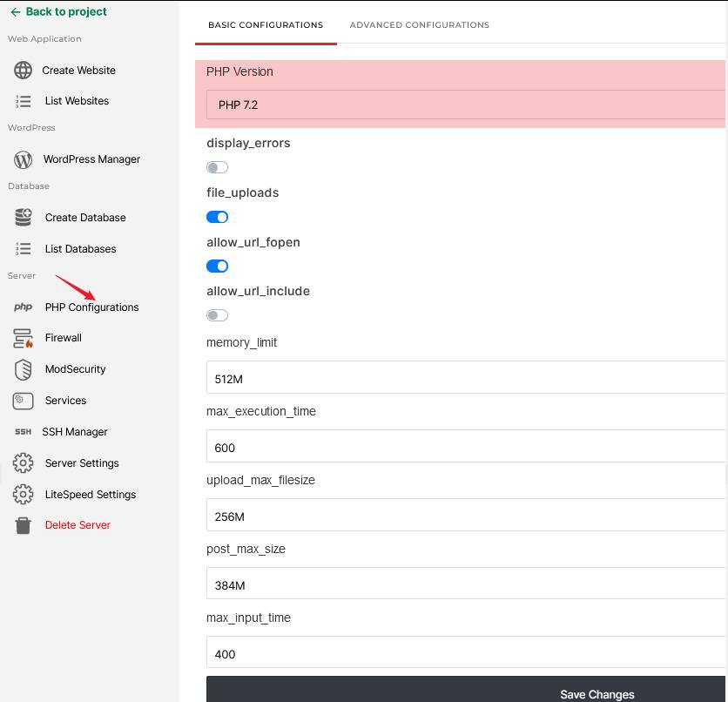Screen dimensions: 728x702
Task: Open Firewall settings link
Action: click(64, 338)
